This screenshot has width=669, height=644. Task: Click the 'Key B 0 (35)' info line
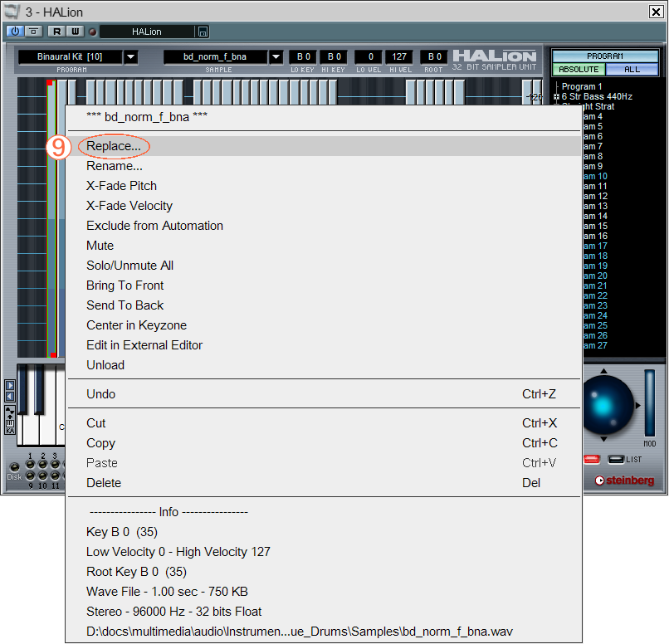pyautogui.click(x=122, y=532)
